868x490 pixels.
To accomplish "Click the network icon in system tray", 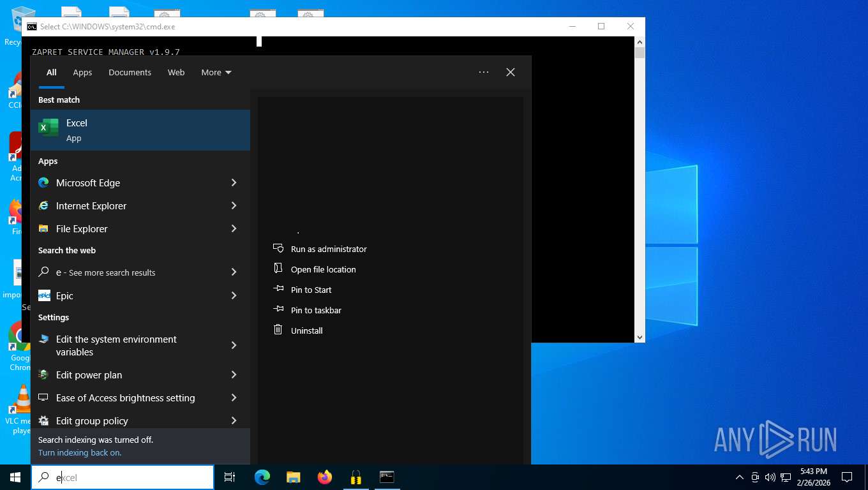I will coord(786,477).
